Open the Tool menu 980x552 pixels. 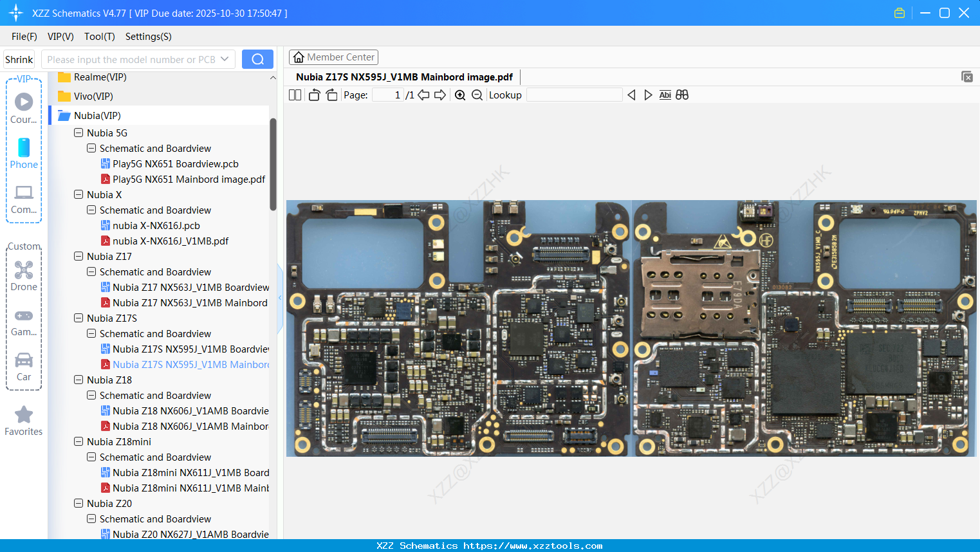pos(98,37)
